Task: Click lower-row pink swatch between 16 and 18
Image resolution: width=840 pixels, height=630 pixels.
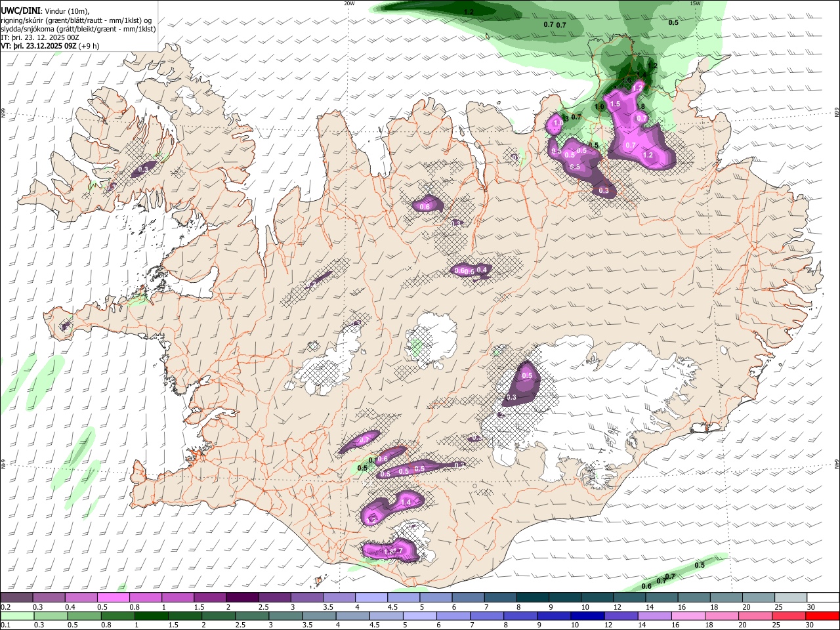Action: [688, 616]
